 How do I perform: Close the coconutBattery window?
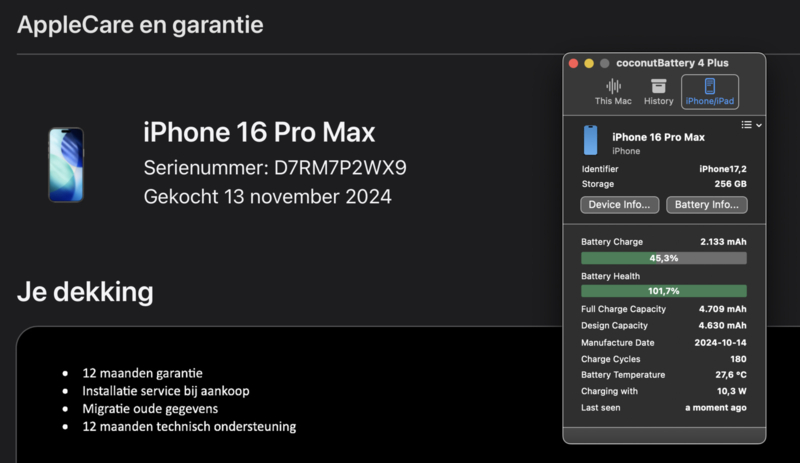click(574, 63)
